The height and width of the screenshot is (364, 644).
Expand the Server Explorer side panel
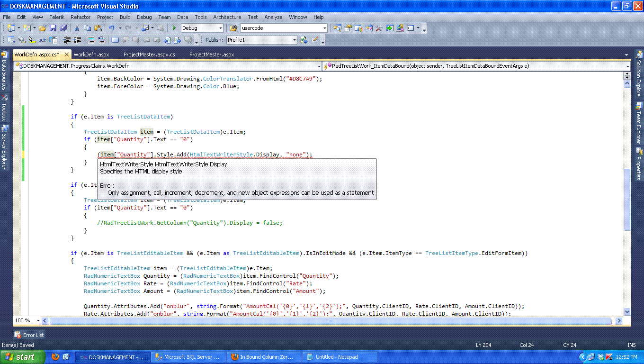pos(4,147)
